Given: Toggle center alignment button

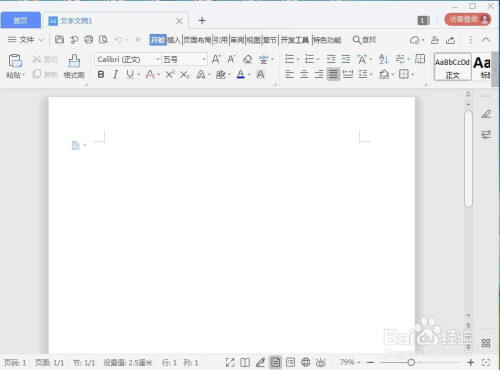Looking at the screenshot, I should 304,74.
